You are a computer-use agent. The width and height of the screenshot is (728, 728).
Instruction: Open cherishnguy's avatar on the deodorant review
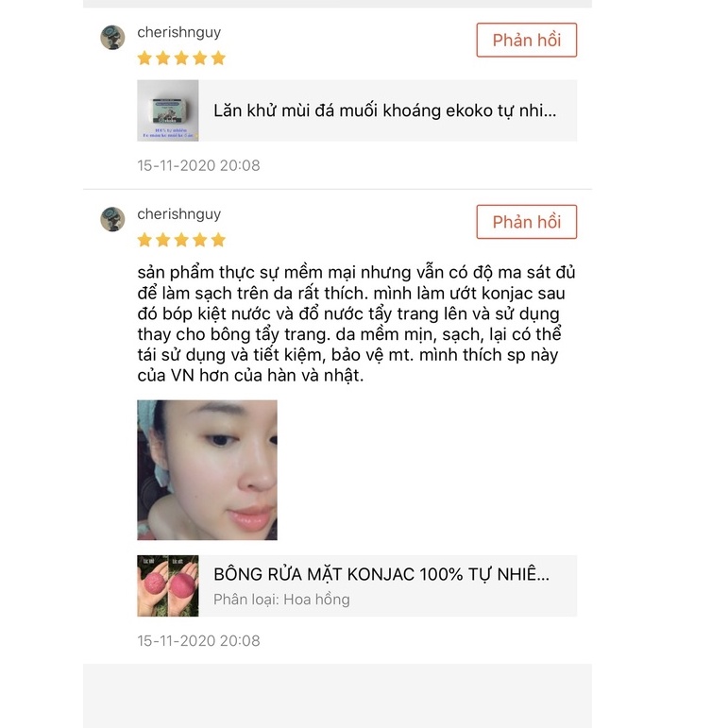click(x=112, y=37)
